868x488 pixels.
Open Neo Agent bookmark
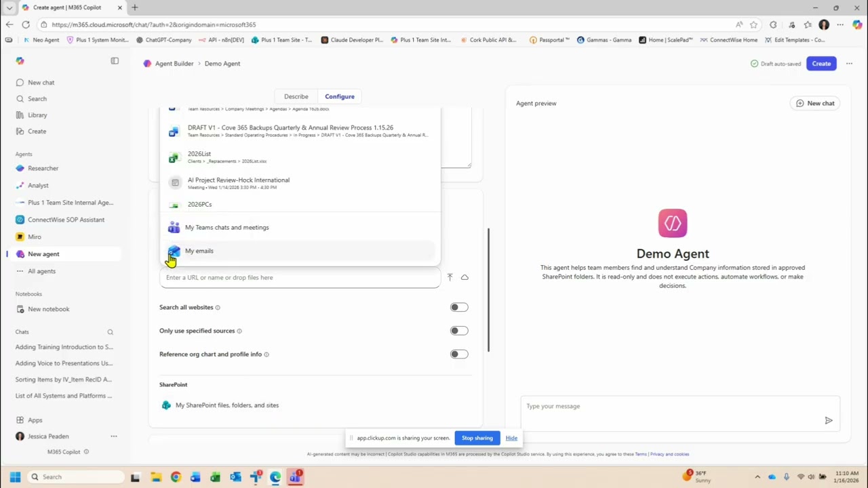pyautogui.click(x=41, y=40)
